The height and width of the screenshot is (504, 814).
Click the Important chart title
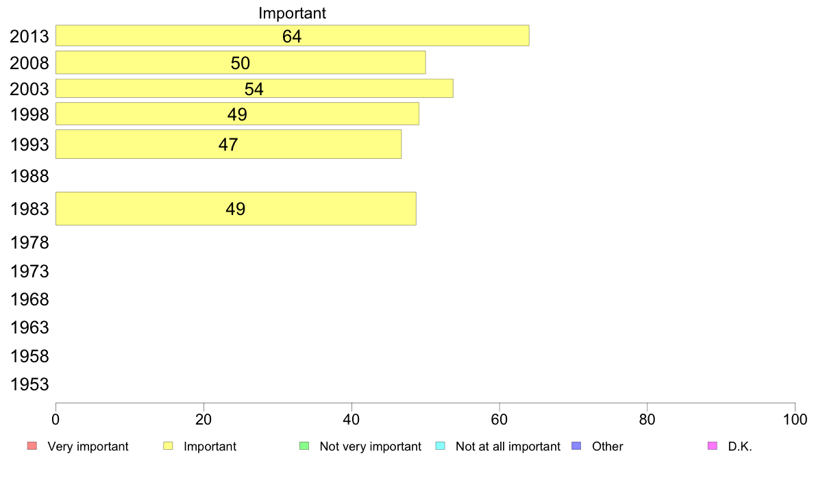(x=293, y=13)
